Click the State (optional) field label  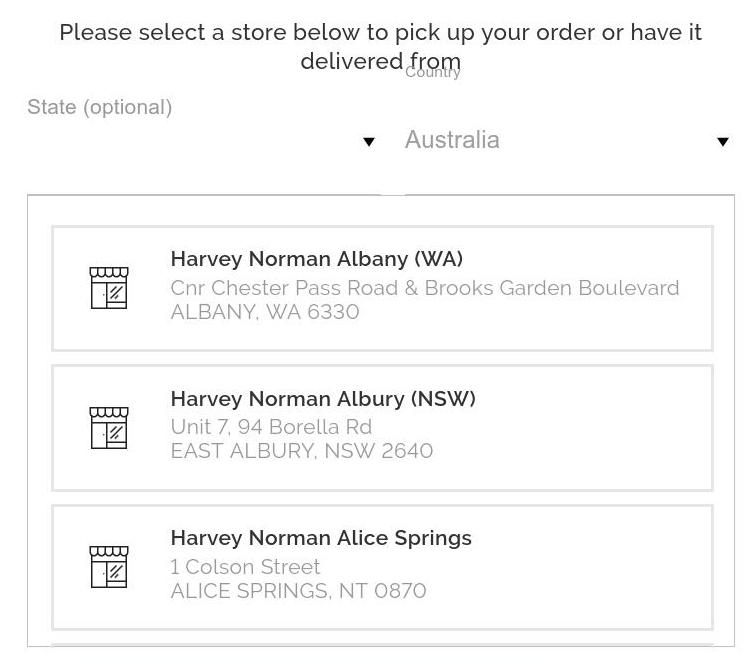coord(100,107)
